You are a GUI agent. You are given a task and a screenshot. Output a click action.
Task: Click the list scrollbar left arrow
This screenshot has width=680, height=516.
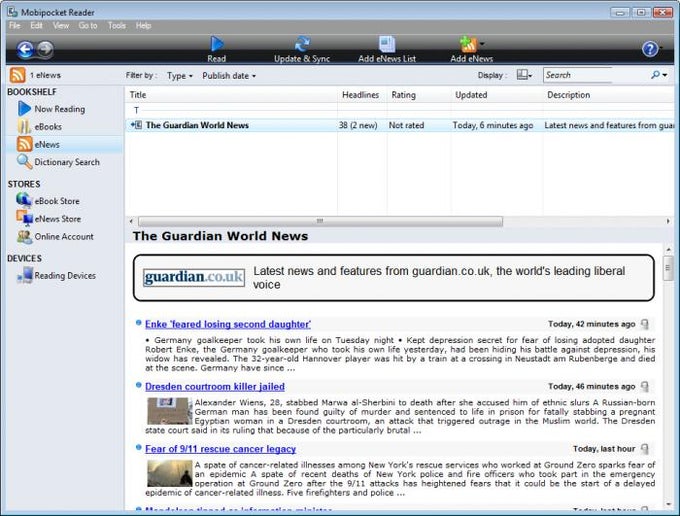click(131, 221)
